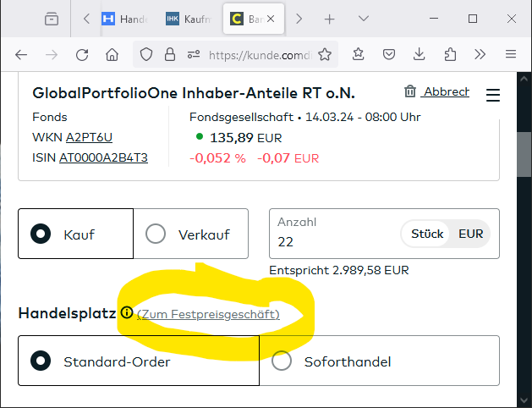532x408 pixels.
Task: Switch to the Hande browser tab
Action: click(125, 19)
